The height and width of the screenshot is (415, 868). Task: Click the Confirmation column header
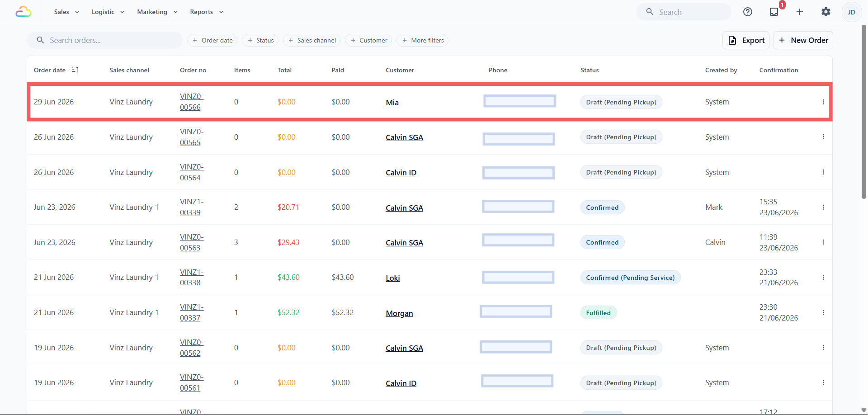[778, 70]
